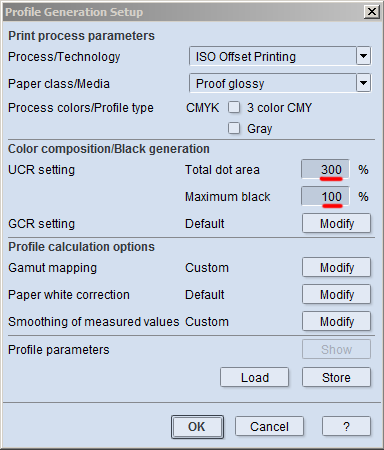Select the ISO Offset Printing combo box
Image resolution: width=384 pixels, height=450 pixels.
coord(280,56)
